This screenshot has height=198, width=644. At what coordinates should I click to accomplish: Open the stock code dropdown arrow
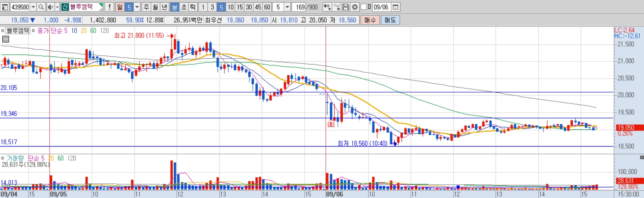pos(33,7)
